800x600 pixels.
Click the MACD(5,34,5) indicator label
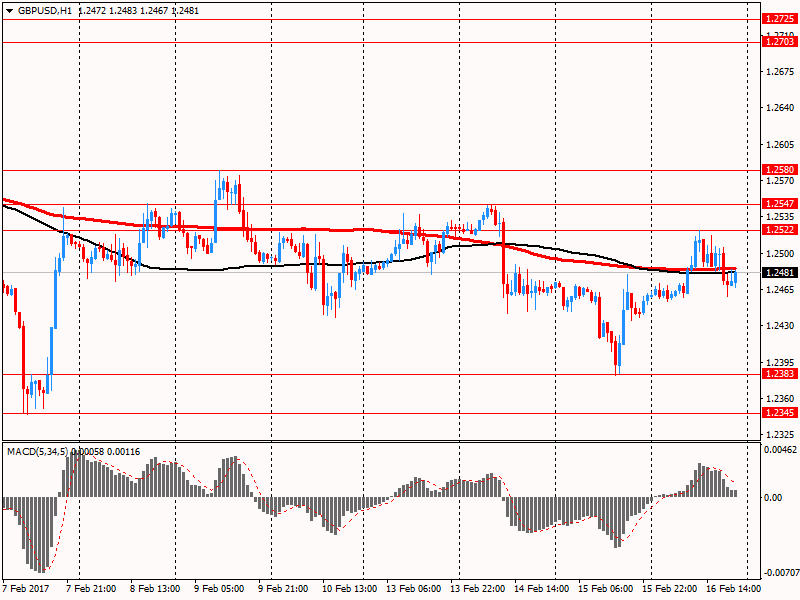click(40, 452)
